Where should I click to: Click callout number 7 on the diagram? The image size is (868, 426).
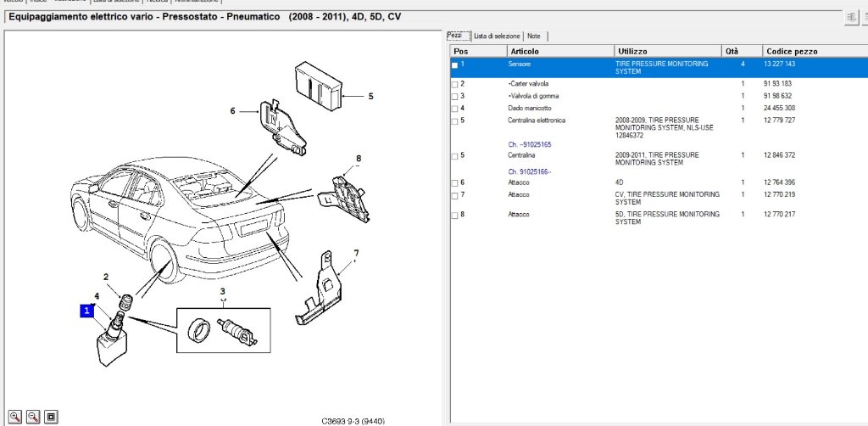click(356, 253)
